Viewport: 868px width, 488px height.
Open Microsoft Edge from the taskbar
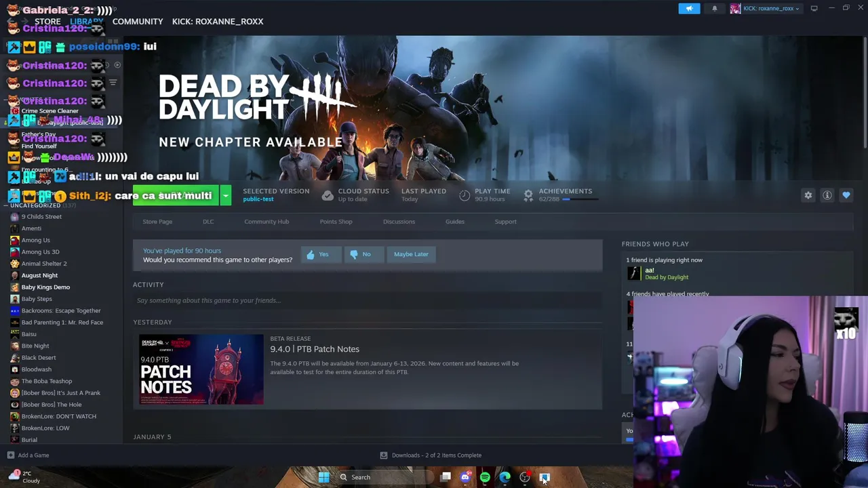click(x=505, y=477)
